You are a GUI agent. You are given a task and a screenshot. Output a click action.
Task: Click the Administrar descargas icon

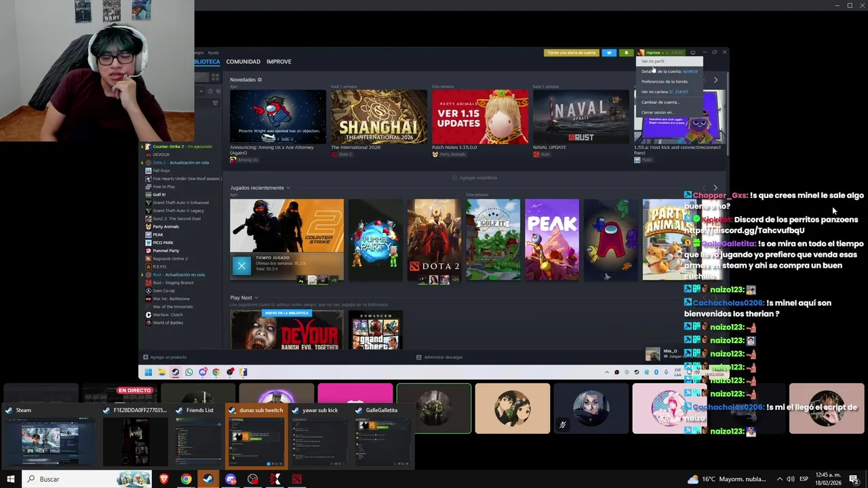pos(418,357)
